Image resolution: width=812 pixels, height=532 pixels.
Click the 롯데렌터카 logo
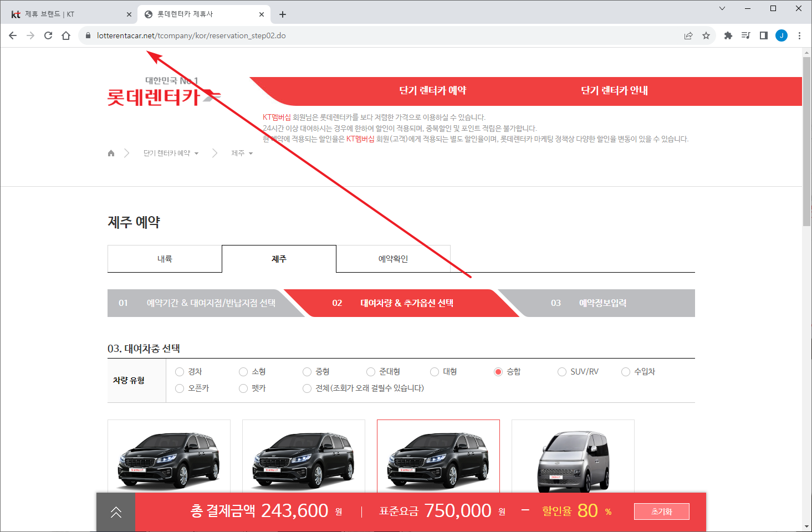pyautogui.click(x=164, y=93)
